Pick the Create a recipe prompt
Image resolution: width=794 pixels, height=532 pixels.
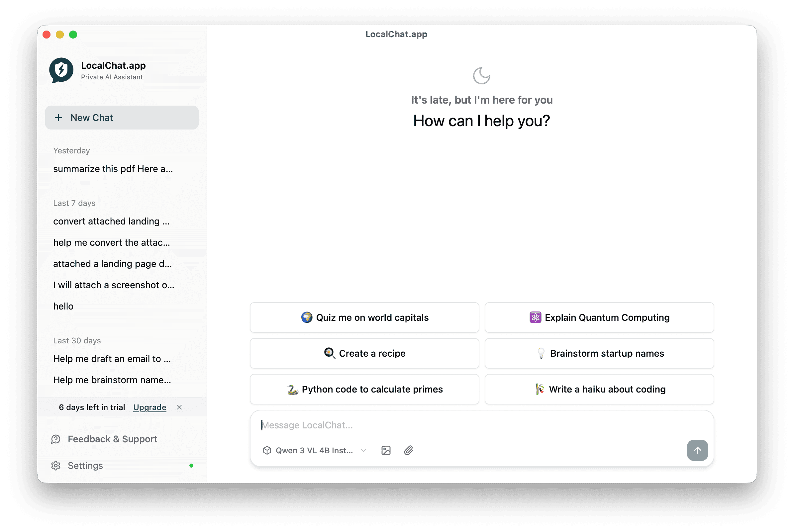point(364,353)
